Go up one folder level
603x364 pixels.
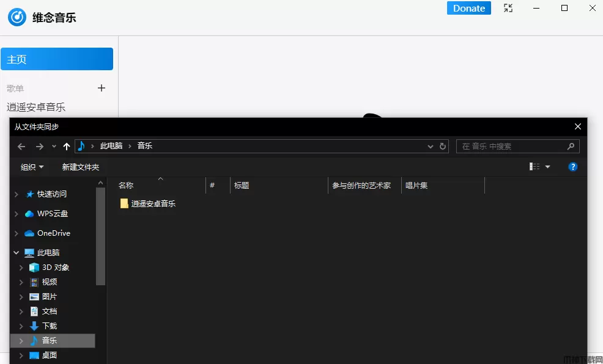coord(67,147)
